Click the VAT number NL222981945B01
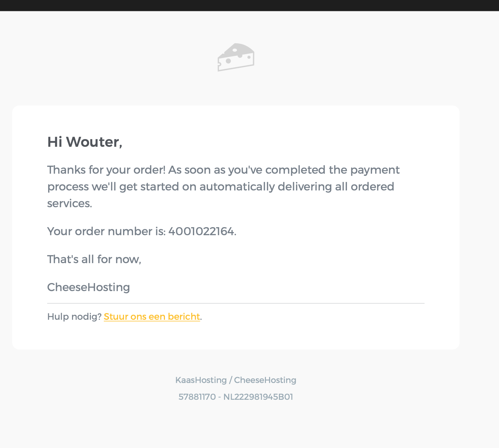Image resolution: width=499 pixels, height=448 pixels. click(258, 397)
